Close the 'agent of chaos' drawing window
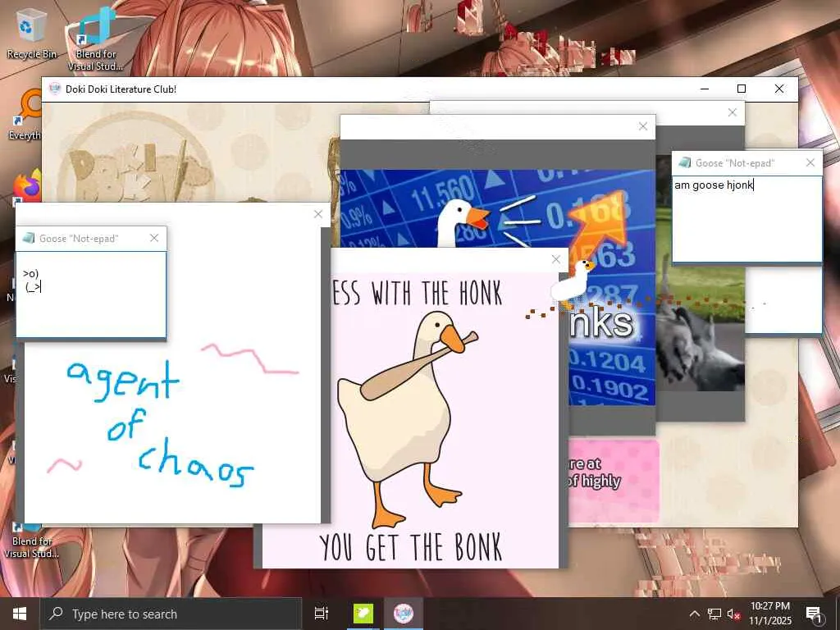Viewport: 840px width, 630px height. pyautogui.click(x=318, y=214)
